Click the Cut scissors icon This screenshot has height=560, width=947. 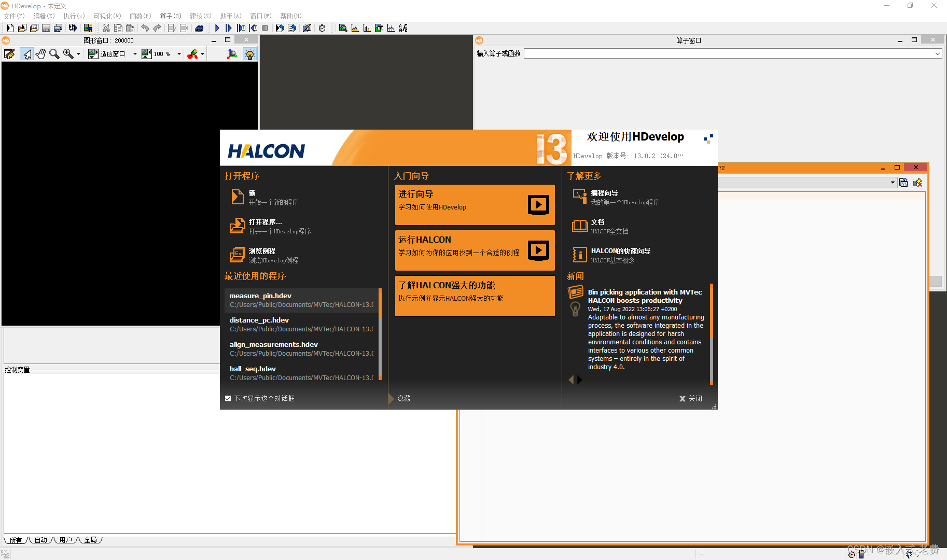[105, 28]
